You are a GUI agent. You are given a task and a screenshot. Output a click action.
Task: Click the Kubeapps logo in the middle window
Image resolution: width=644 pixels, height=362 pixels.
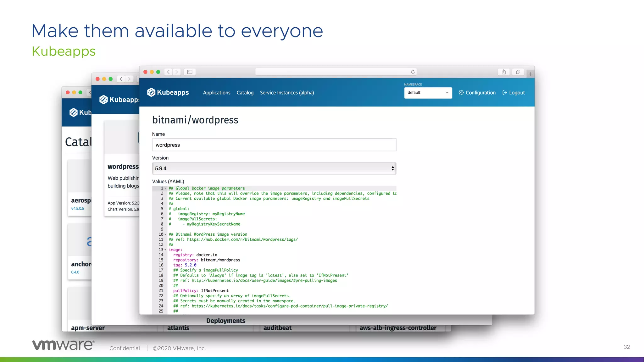(119, 100)
